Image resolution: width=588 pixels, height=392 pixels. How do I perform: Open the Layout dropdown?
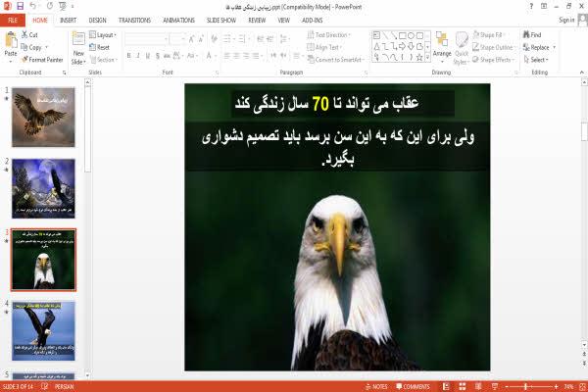coord(103,35)
